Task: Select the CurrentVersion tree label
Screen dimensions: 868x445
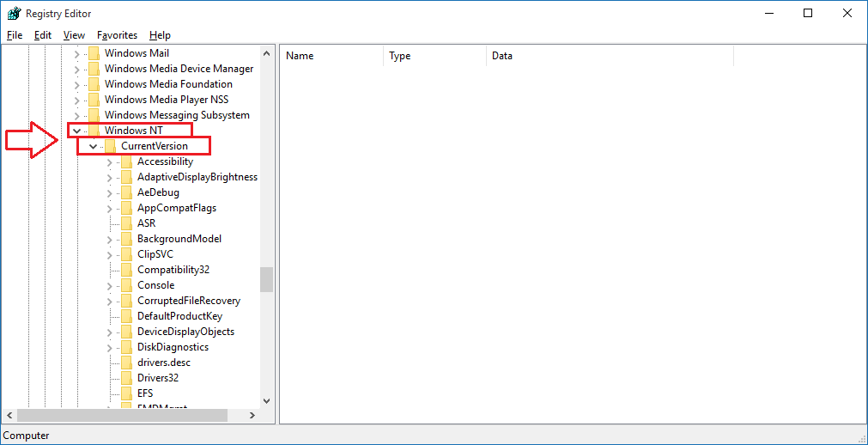Action: (155, 146)
